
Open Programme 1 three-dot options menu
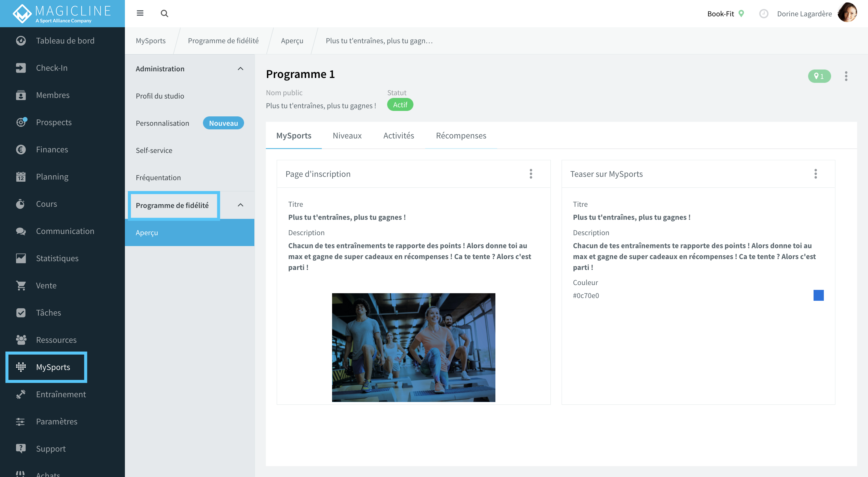pyautogui.click(x=846, y=76)
